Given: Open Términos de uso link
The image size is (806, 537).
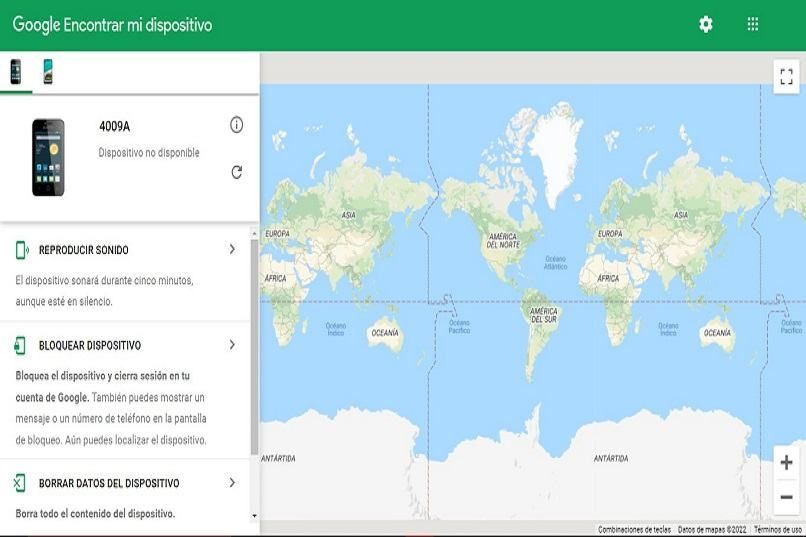Looking at the screenshot, I should 778,530.
